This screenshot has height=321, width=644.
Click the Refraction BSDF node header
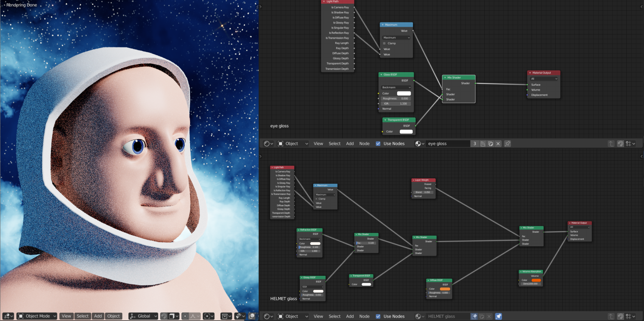[x=309, y=230]
